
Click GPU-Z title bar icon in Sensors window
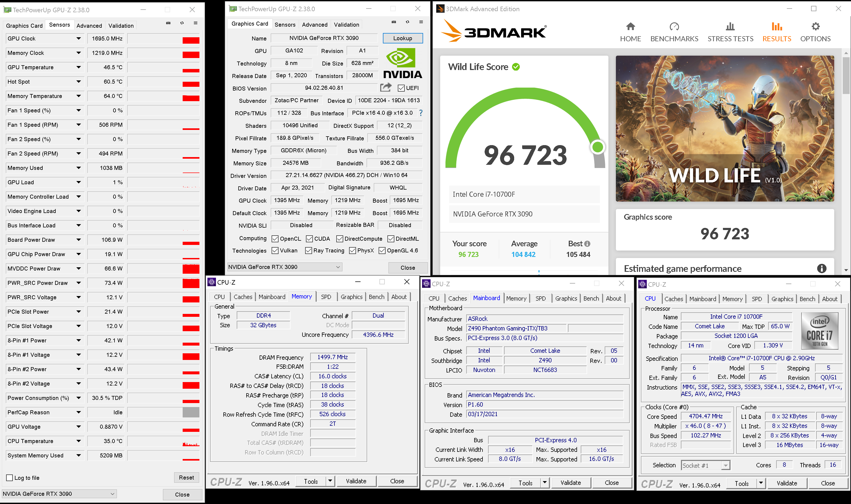coord(7,10)
